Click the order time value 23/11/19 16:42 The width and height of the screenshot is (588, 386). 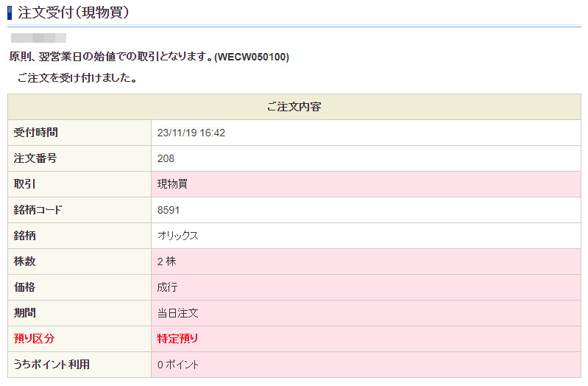click(x=191, y=133)
